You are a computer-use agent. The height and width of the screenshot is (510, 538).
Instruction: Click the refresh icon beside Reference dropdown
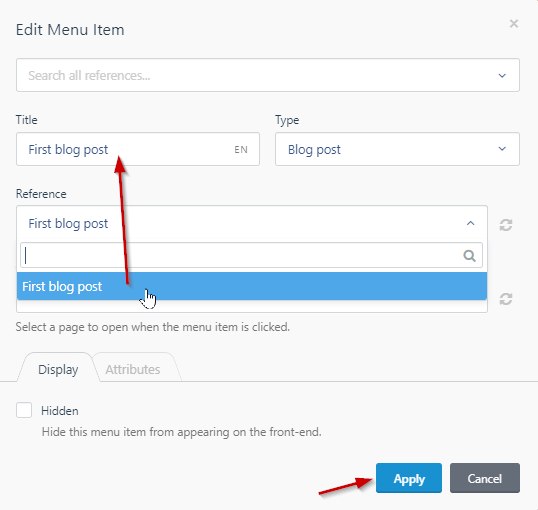(506, 225)
